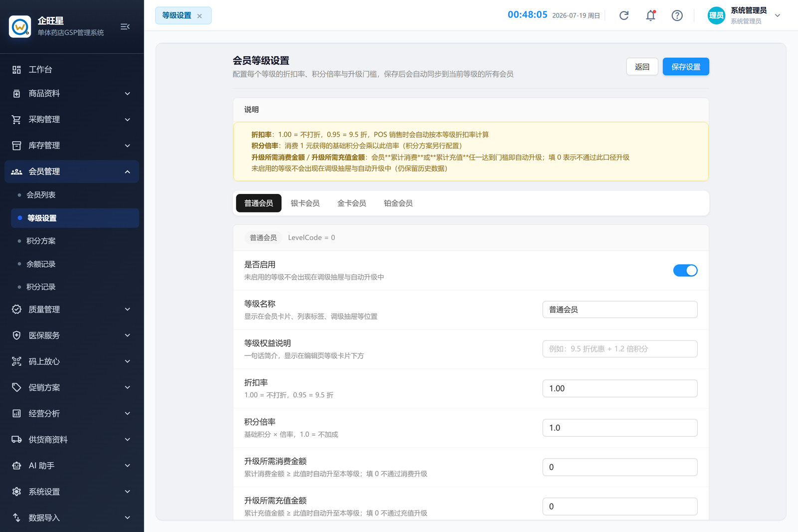Select 等级设置 in the sidebar
Viewport: 798px width, 532px height.
click(x=75, y=218)
